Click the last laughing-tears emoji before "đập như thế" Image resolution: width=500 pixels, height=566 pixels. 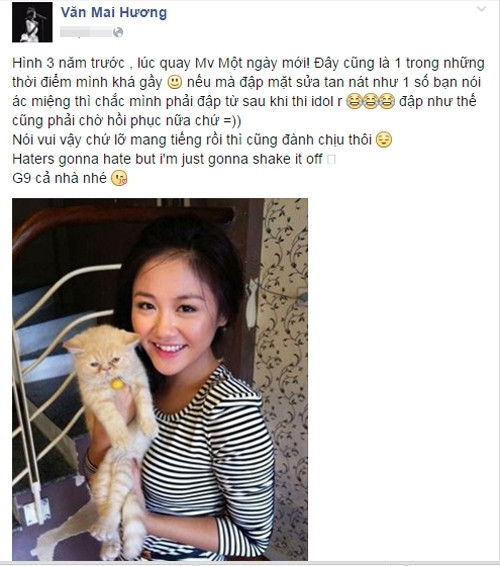coord(387,101)
